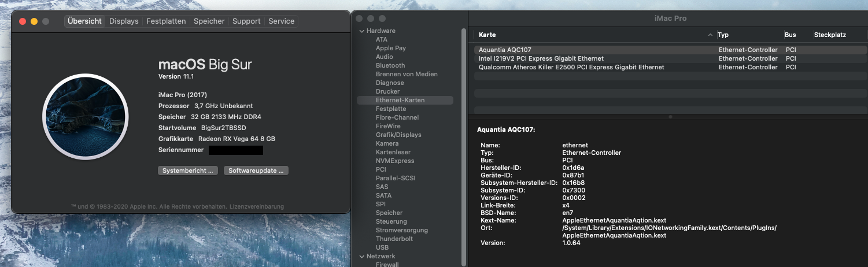Open the Support tab
The height and width of the screenshot is (267, 868).
point(246,21)
